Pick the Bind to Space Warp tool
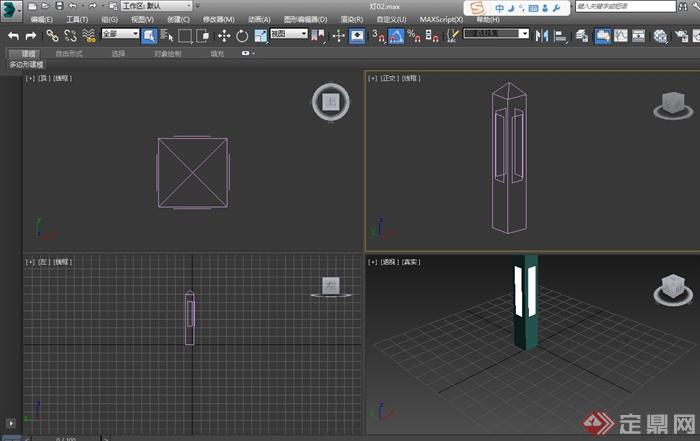 [x=89, y=36]
